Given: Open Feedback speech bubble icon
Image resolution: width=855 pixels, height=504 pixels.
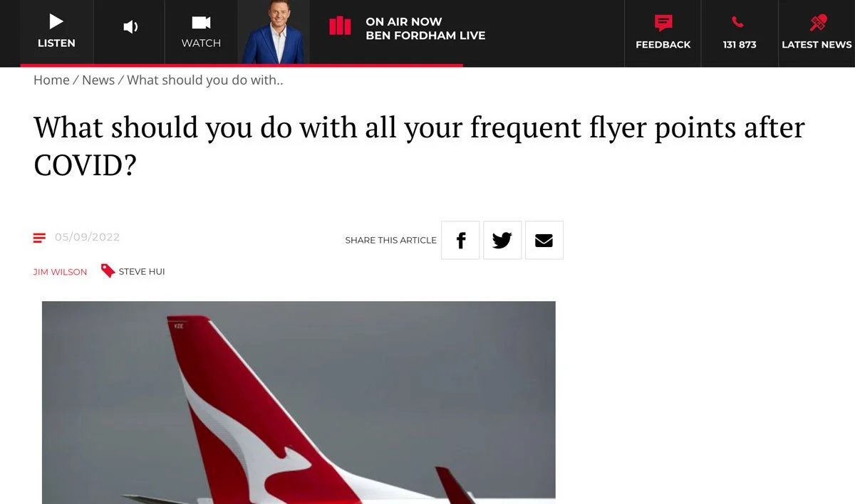Looking at the screenshot, I should click(663, 23).
